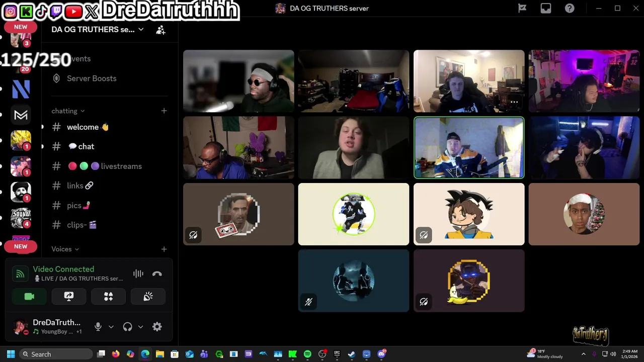This screenshot has height=362, width=644.
Task: Toggle noise suppression waveform icon
Action: (x=138, y=274)
